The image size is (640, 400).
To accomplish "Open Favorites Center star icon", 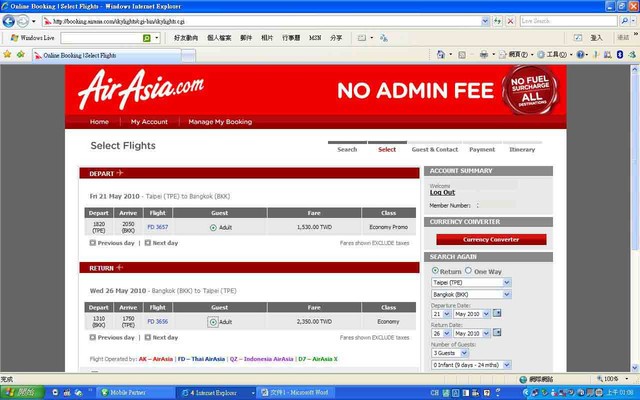I will [x=7, y=54].
